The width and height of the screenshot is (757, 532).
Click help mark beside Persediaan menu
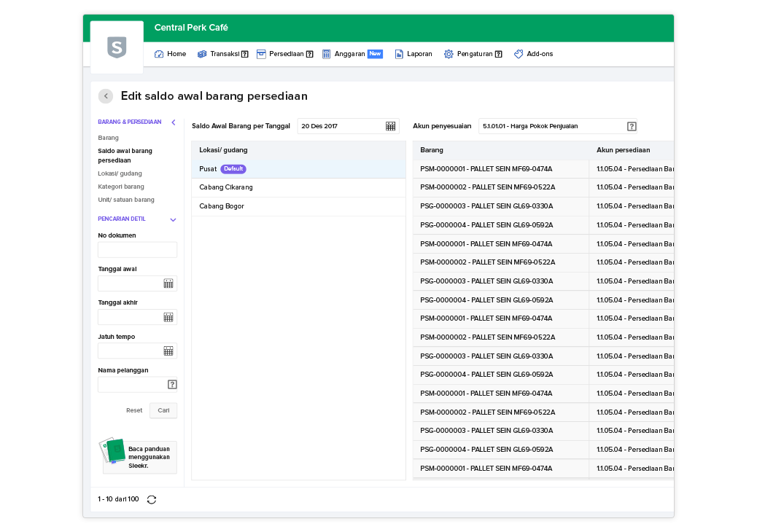[309, 54]
